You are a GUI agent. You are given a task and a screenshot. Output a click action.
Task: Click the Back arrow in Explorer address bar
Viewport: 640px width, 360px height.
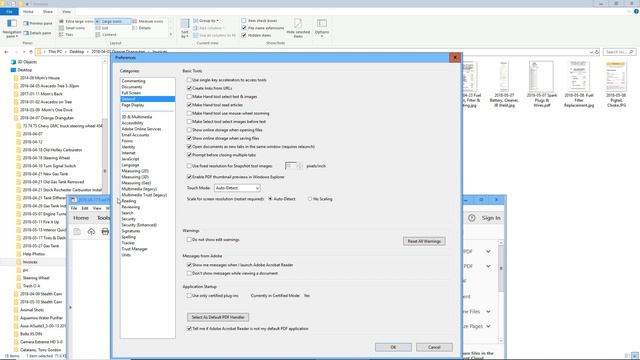coord(6,52)
